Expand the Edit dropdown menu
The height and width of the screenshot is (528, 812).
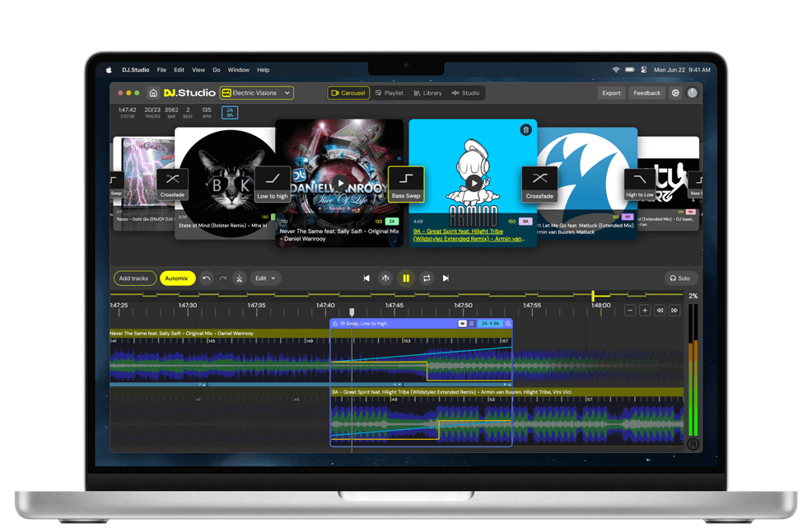coord(266,278)
